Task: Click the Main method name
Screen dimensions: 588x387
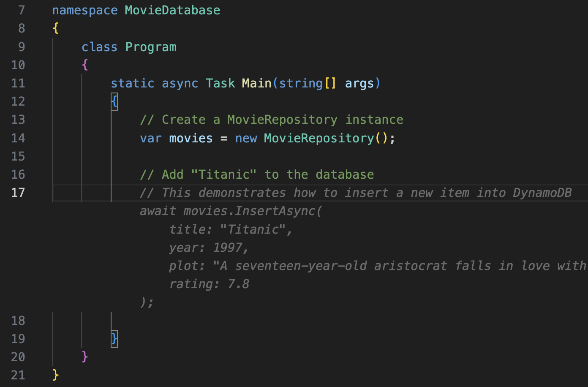Action: click(256, 83)
